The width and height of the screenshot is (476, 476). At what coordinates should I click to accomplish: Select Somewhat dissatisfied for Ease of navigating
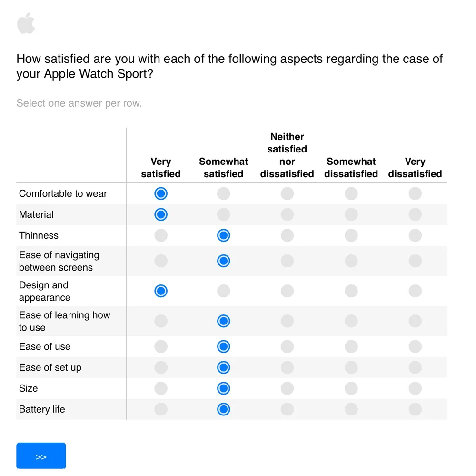pyautogui.click(x=351, y=261)
